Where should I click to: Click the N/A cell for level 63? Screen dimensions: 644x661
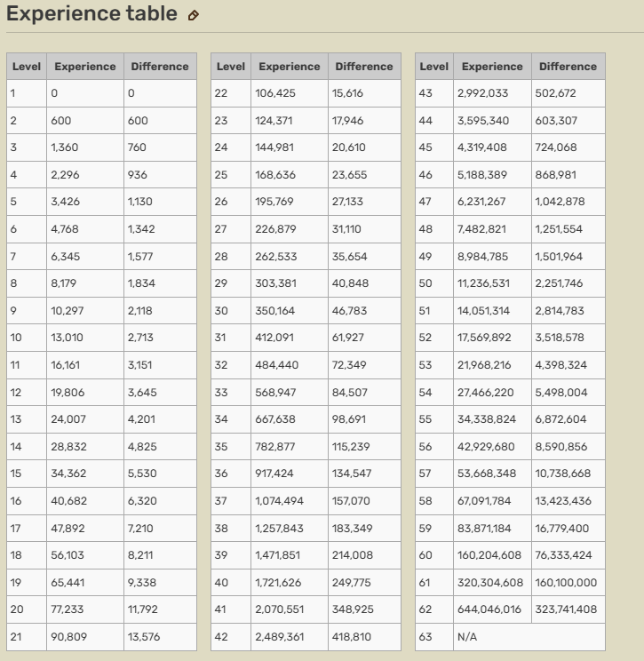pyautogui.click(x=529, y=637)
